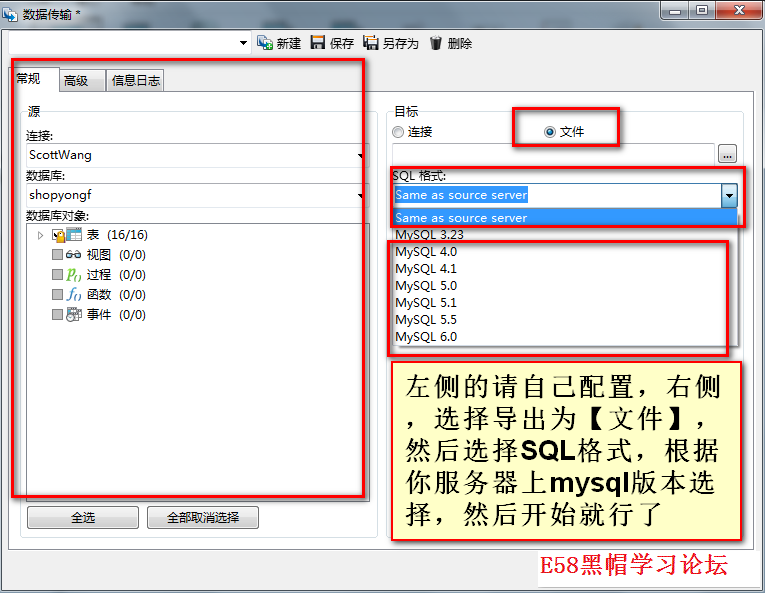Select the 视图 (Views) glasses icon
Screen dimensions: 765x593
pyautogui.click(x=74, y=255)
